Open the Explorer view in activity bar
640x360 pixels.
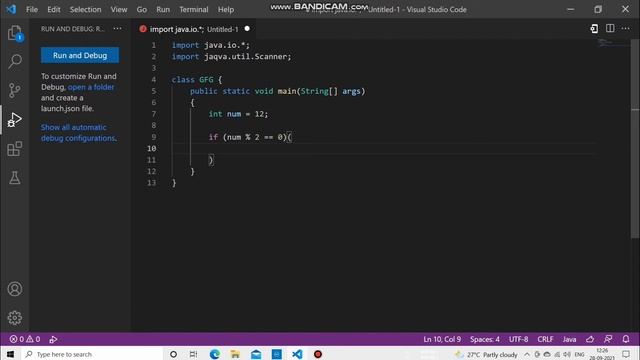tap(15, 33)
